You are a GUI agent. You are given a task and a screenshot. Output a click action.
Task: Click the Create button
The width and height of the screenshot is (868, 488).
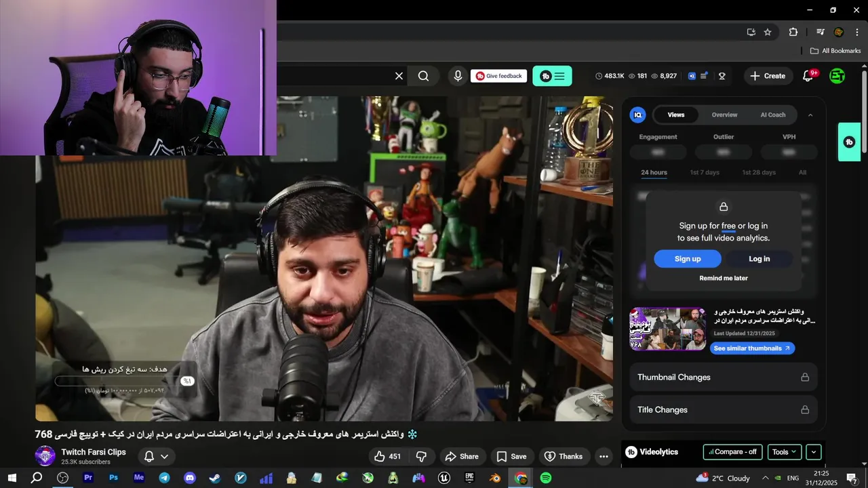point(768,76)
